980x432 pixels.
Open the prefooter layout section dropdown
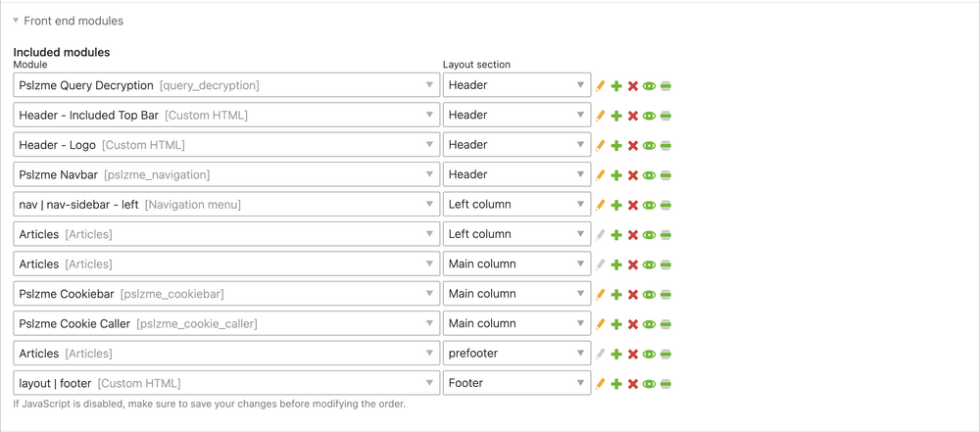516,354
